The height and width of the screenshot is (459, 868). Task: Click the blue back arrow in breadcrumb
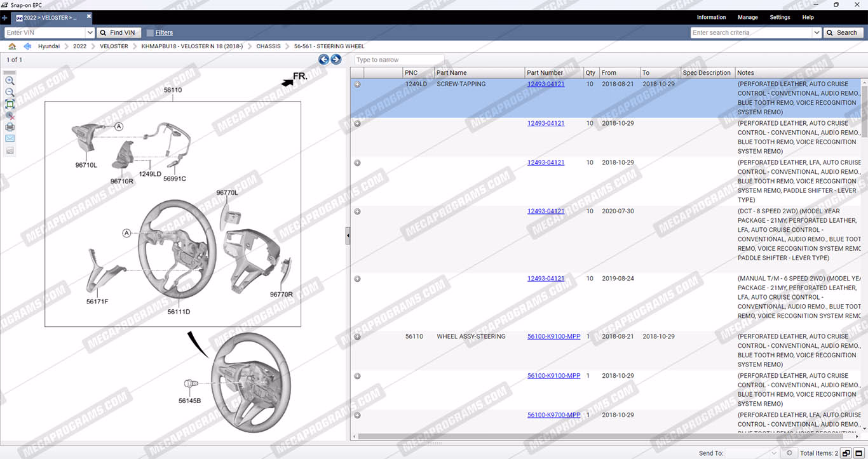(x=27, y=46)
